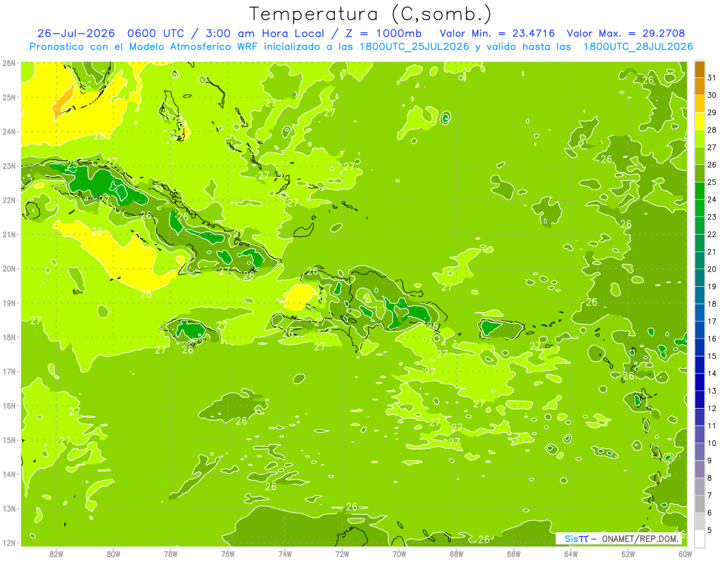This screenshot has width=728, height=562.
Task: Click the 62W longitude axis label
Action: tap(629, 554)
